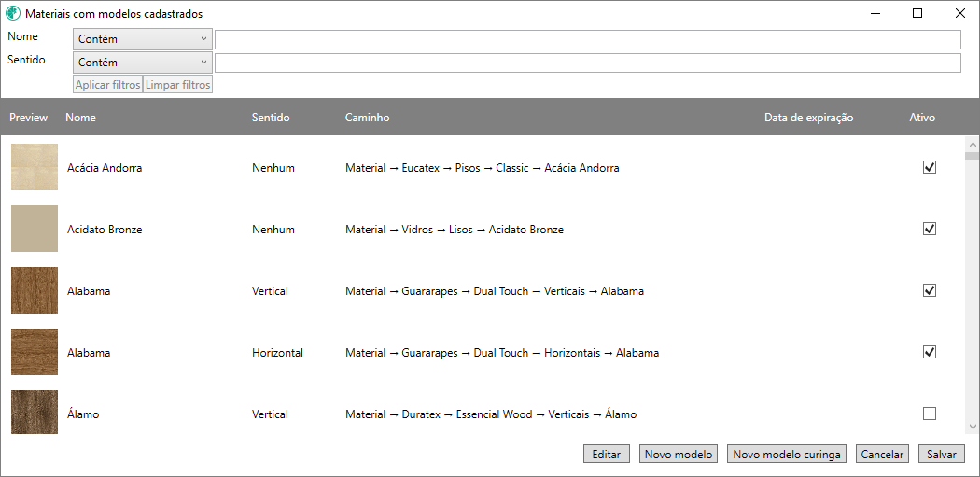Uncheck Ativo for Acácia Andorra
This screenshot has width=980, height=477.
pos(929,167)
